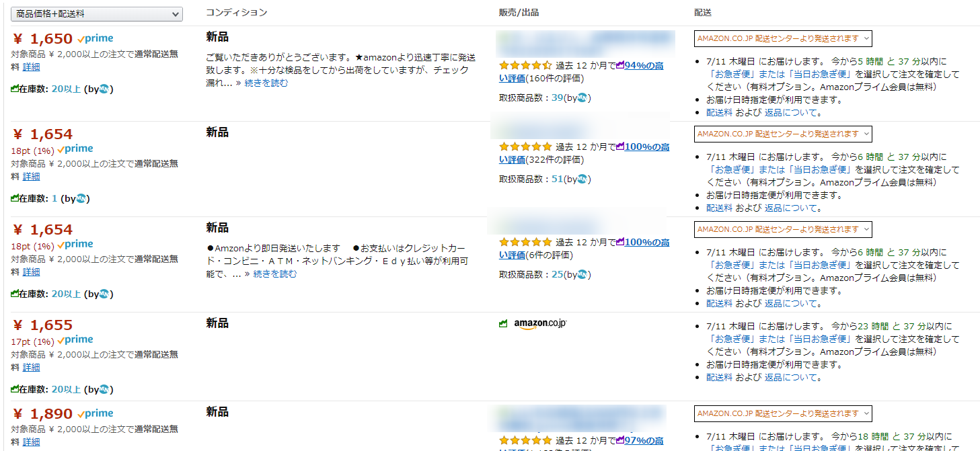
Task: Expand the shipping center dropdown for ¥1,890 offer
Action: click(x=783, y=413)
